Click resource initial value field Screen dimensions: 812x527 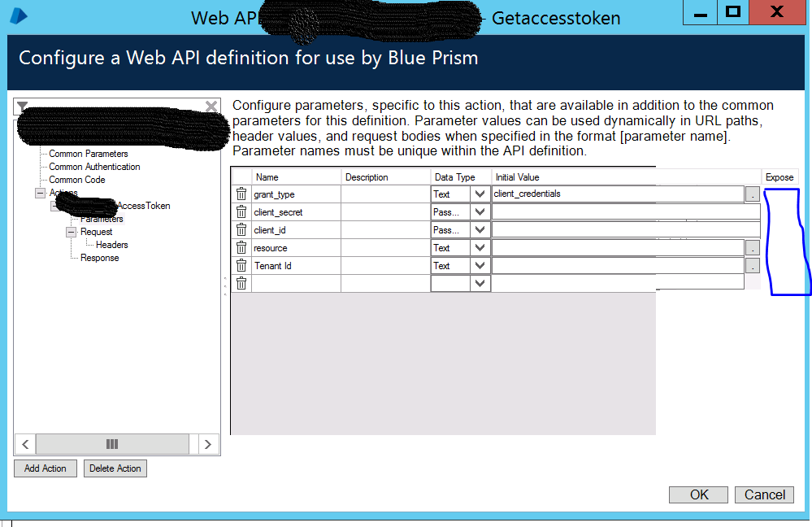618,247
